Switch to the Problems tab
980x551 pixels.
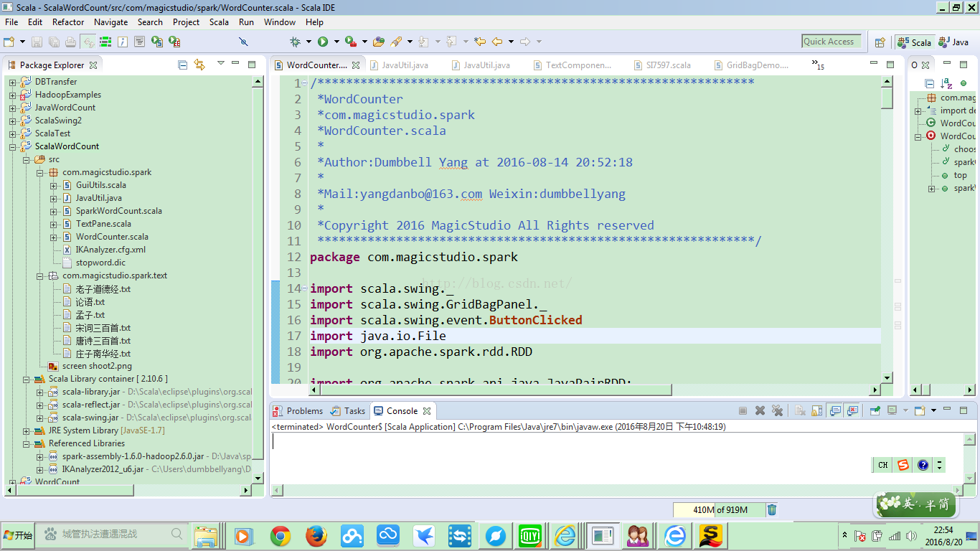click(304, 411)
